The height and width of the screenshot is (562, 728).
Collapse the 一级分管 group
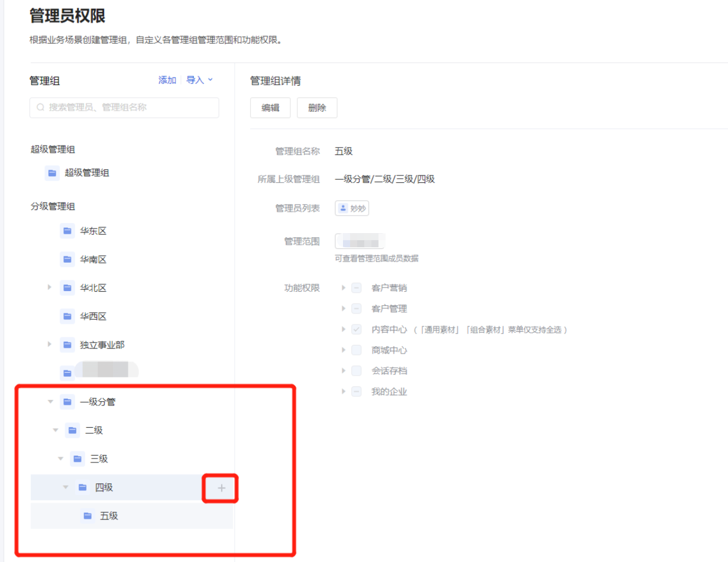[x=50, y=402]
